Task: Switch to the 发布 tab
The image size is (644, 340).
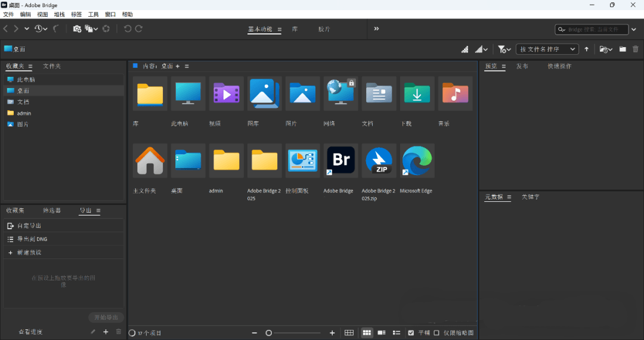Action: coord(522,66)
